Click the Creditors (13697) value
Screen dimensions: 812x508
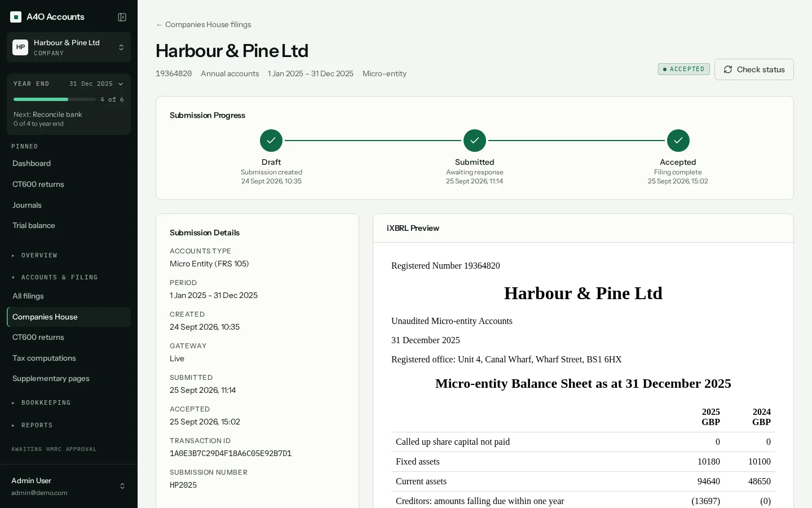[x=706, y=501]
